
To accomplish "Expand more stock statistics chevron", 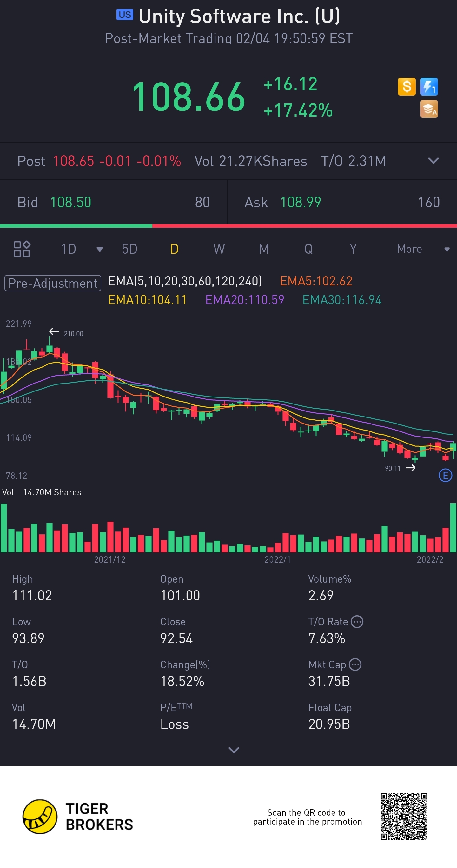I will pyautogui.click(x=234, y=750).
